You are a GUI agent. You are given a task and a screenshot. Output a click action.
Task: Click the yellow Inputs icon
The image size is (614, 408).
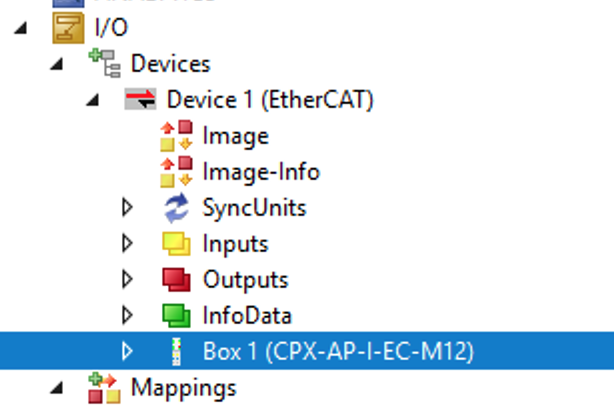click(x=176, y=244)
